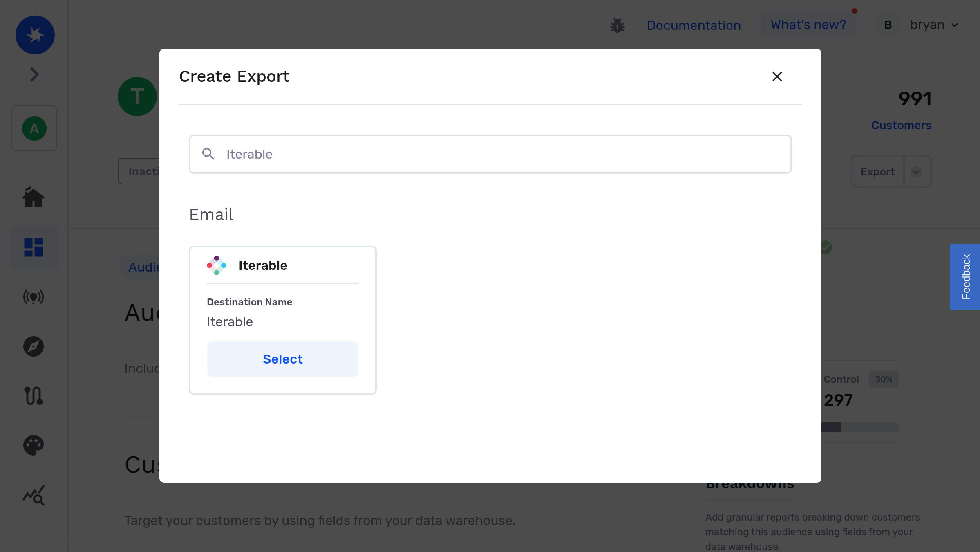Open the journeys path sidebar icon
Image resolution: width=980 pixels, height=552 pixels.
(34, 396)
